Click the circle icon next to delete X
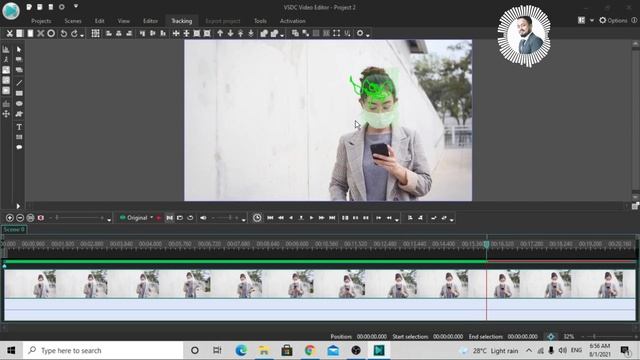640x360 pixels. 51,33
